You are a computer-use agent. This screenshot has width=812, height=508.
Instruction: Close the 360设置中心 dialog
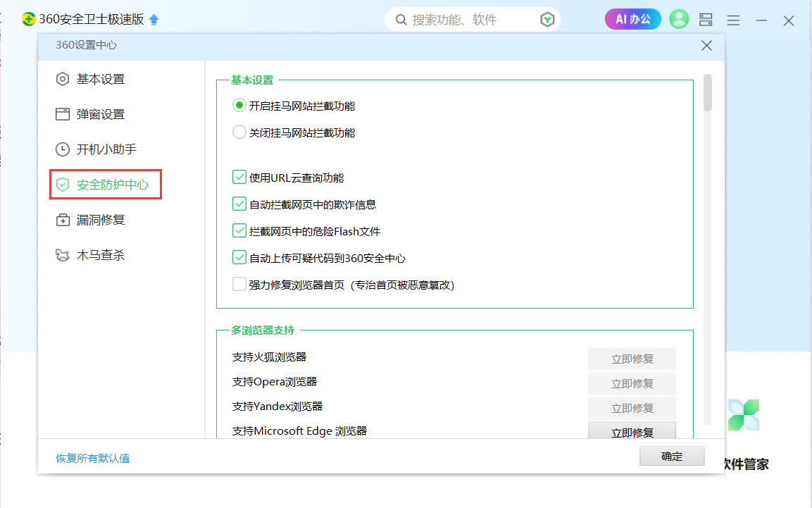(x=706, y=46)
